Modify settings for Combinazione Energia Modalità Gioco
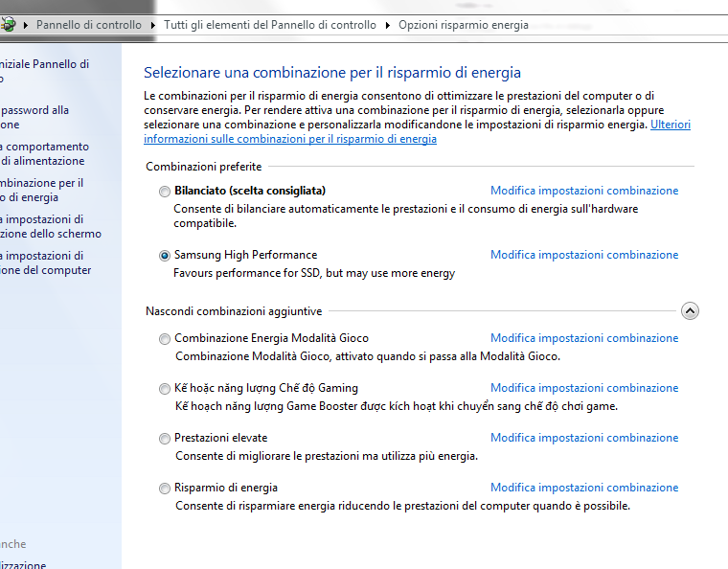The width and height of the screenshot is (728, 569). tap(584, 338)
